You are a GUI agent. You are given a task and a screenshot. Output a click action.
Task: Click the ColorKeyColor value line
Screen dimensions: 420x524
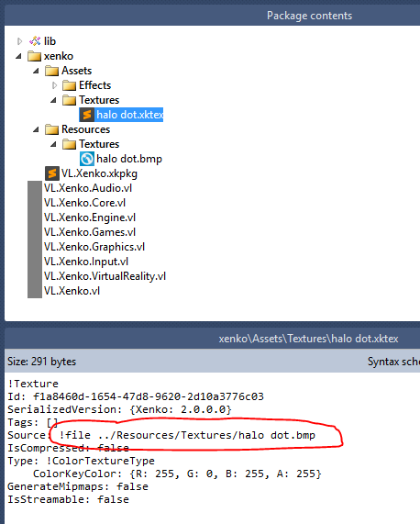click(x=177, y=474)
